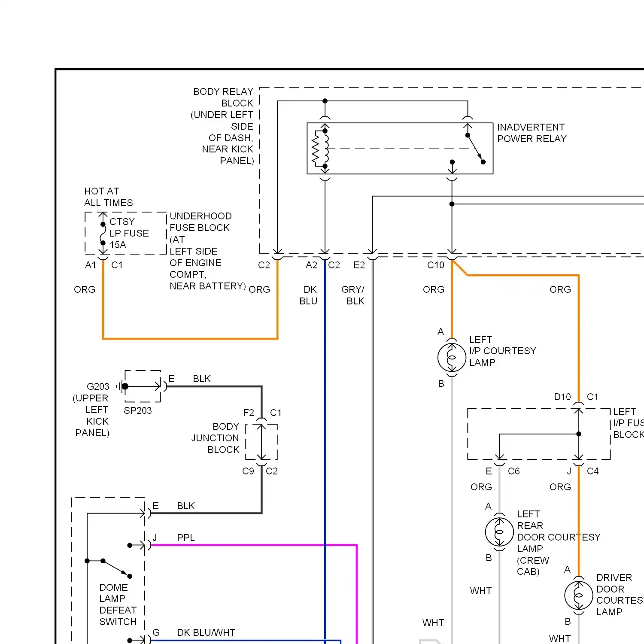Click the G203 ground symbol
The height and width of the screenshot is (644, 644).
[x=122, y=386]
